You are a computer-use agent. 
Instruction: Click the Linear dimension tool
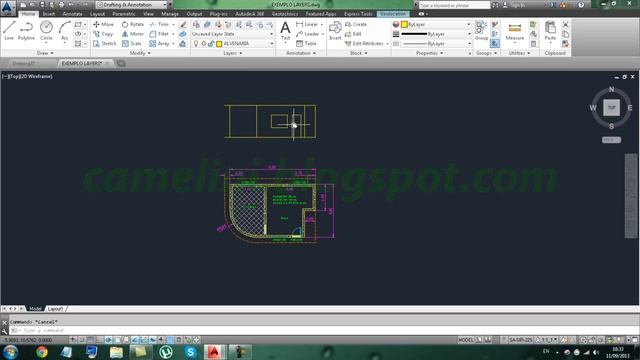pos(307,24)
